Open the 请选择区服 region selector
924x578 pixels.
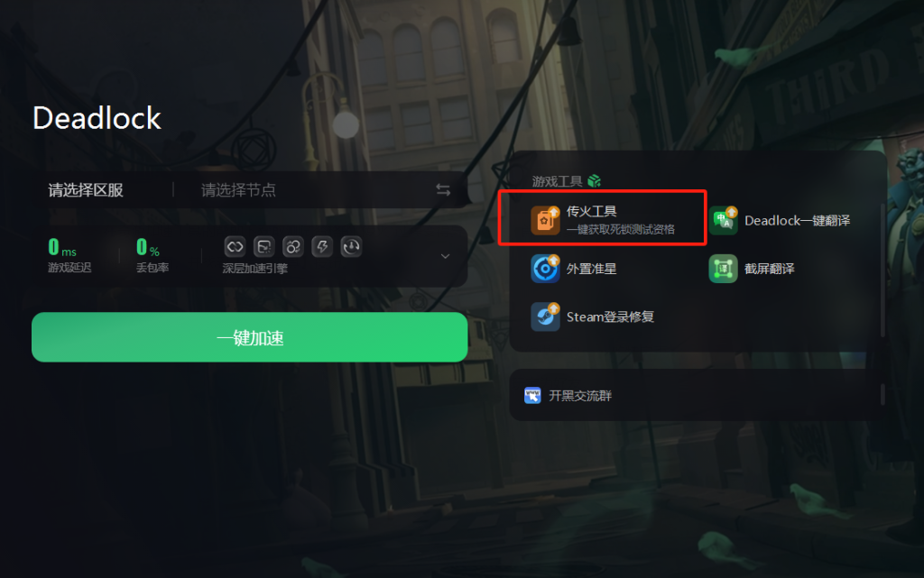86,190
